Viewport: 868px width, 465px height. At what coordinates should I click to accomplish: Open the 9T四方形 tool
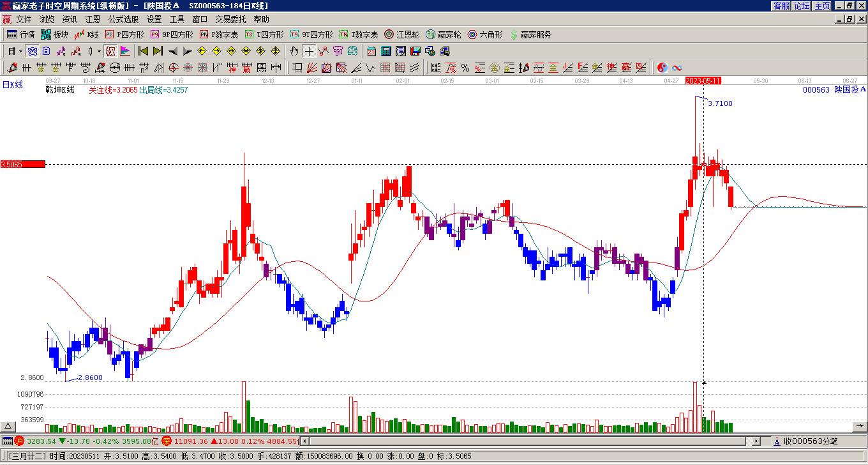point(311,34)
